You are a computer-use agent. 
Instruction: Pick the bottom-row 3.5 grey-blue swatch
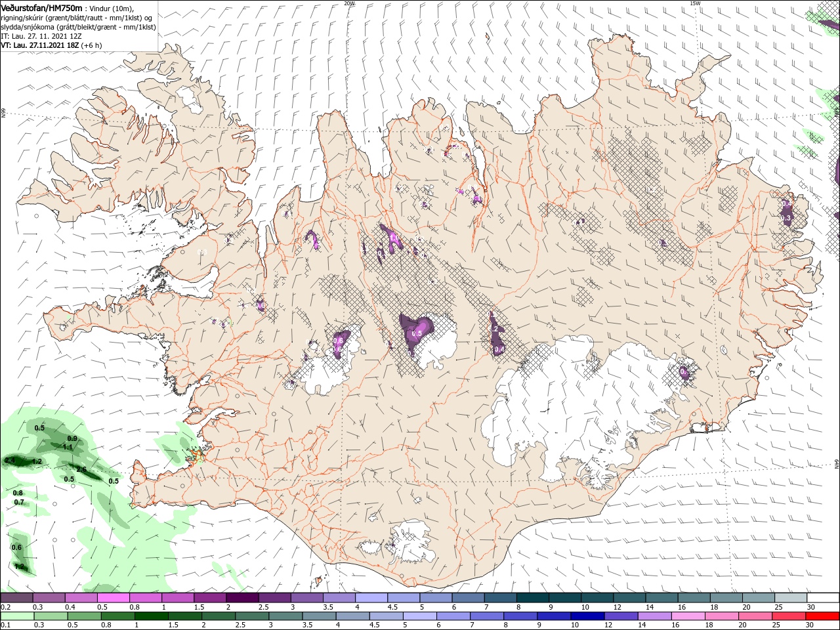320,616
